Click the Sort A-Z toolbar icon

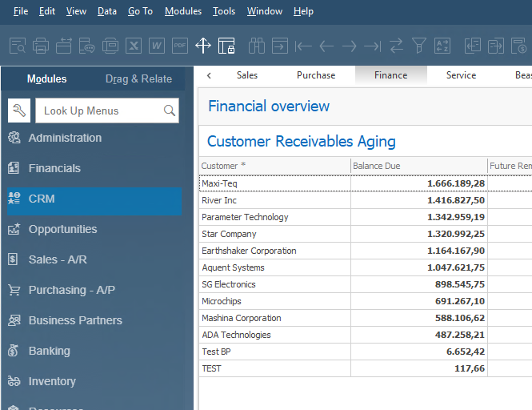click(x=442, y=46)
